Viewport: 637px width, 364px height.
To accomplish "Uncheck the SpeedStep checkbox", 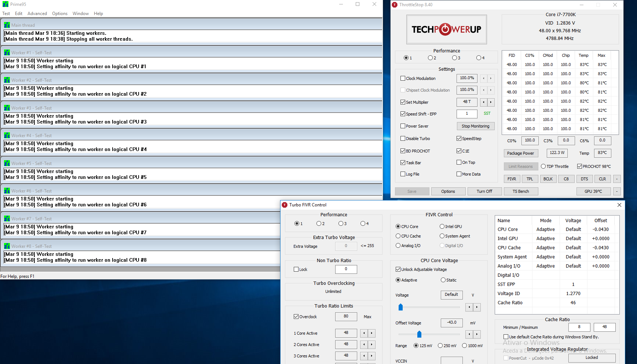I will [459, 139].
